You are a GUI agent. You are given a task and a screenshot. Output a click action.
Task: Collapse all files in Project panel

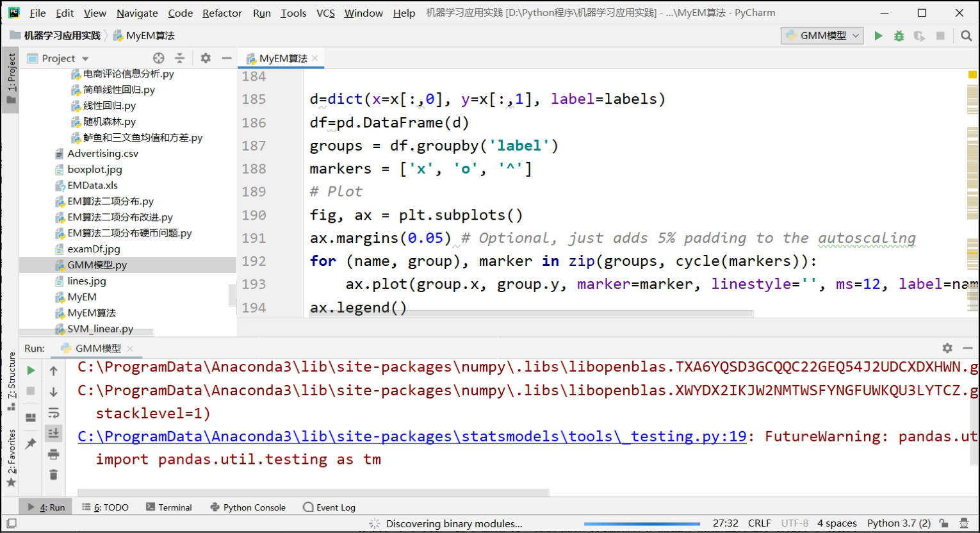pyautogui.click(x=180, y=58)
